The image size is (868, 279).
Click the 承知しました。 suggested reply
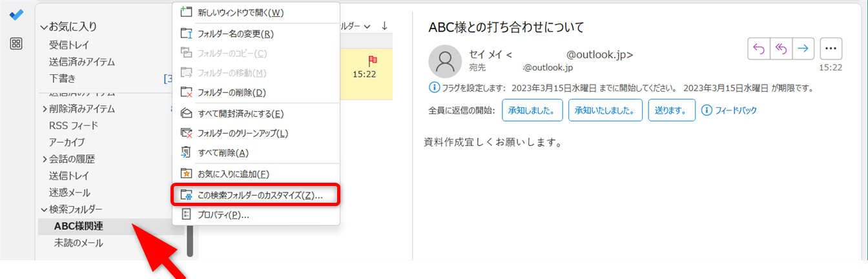532,110
